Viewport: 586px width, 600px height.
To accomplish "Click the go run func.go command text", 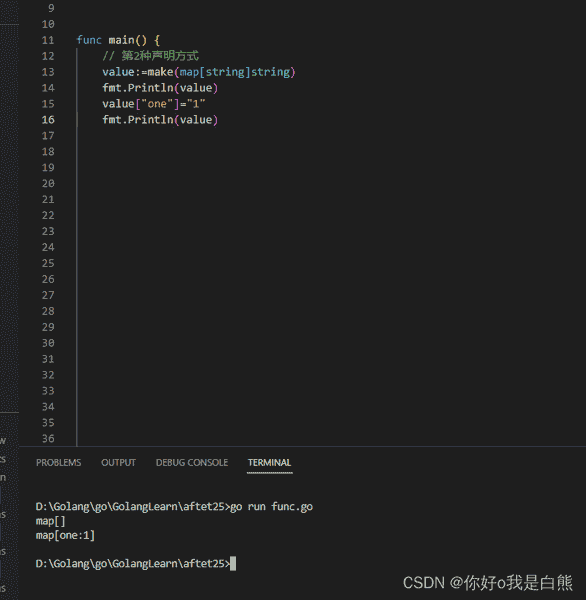I will (271, 507).
